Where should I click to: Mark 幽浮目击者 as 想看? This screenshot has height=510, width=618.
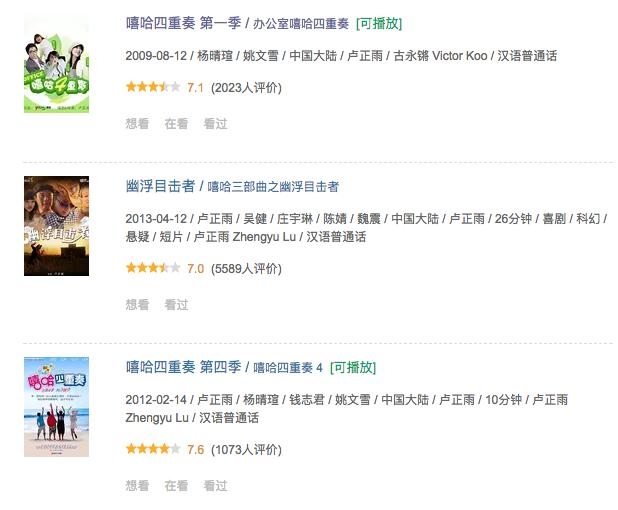pos(137,305)
